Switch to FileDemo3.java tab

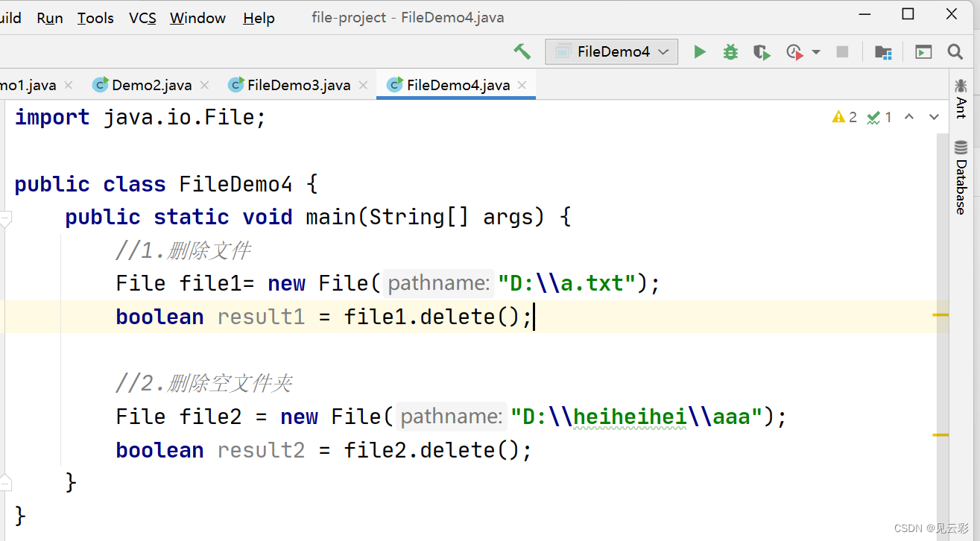point(298,85)
